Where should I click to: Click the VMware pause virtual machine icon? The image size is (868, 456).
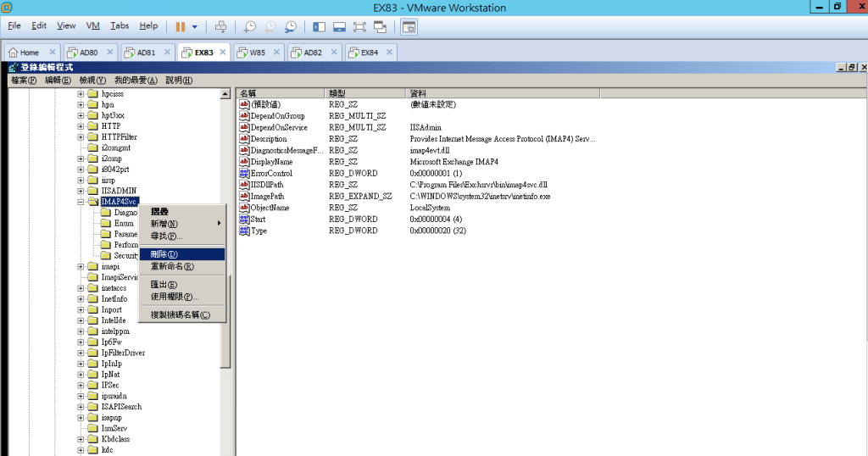(181, 26)
